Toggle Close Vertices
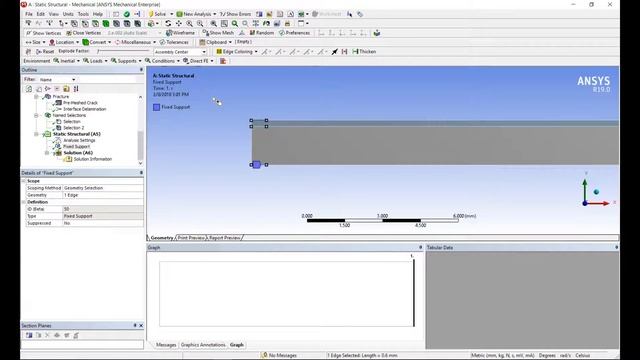This screenshot has width=640, height=360. tap(84, 33)
